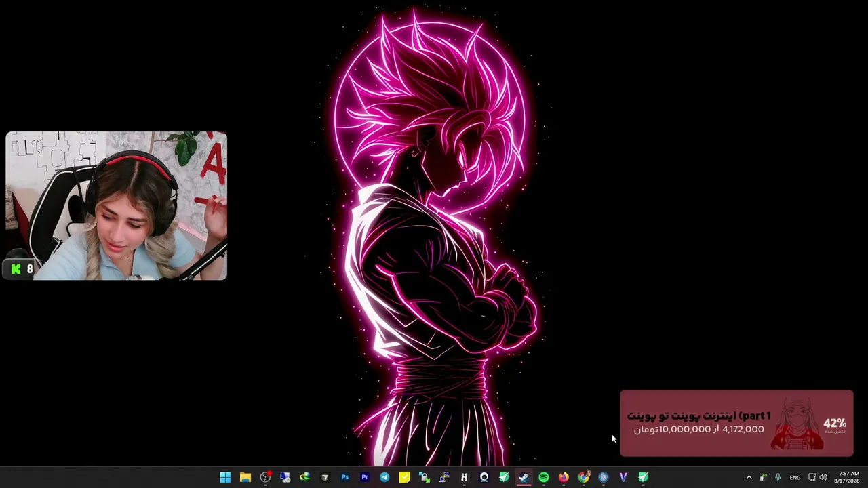Switch to Steam in the taskbar
This screenshot has height=488, width=868.
coord(524,477)
